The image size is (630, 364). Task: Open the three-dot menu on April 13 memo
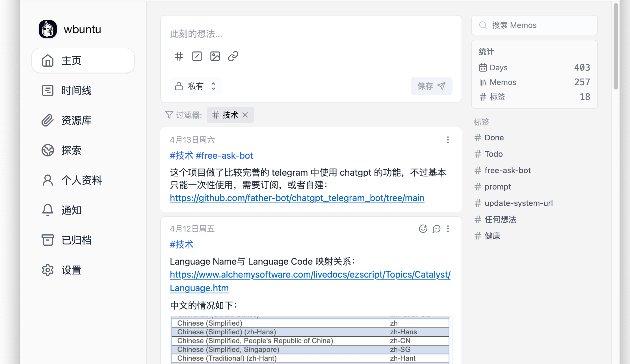point(448,140)
